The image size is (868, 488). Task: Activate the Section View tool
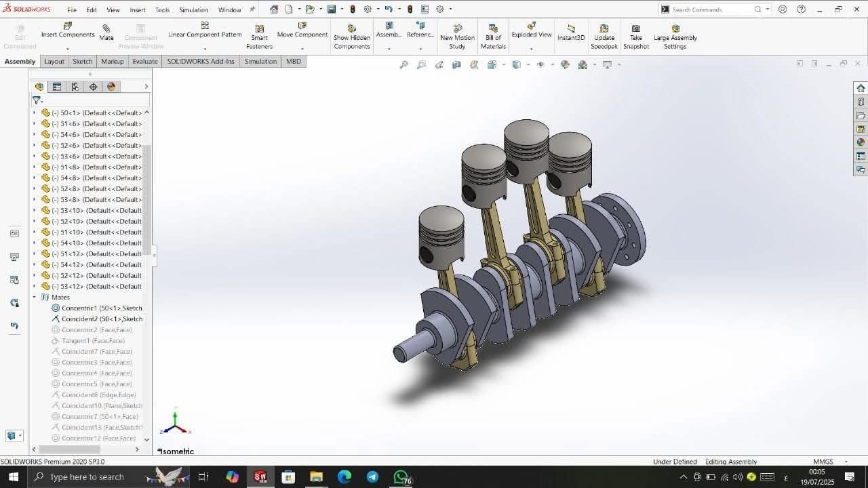click(x=456, y=64)
